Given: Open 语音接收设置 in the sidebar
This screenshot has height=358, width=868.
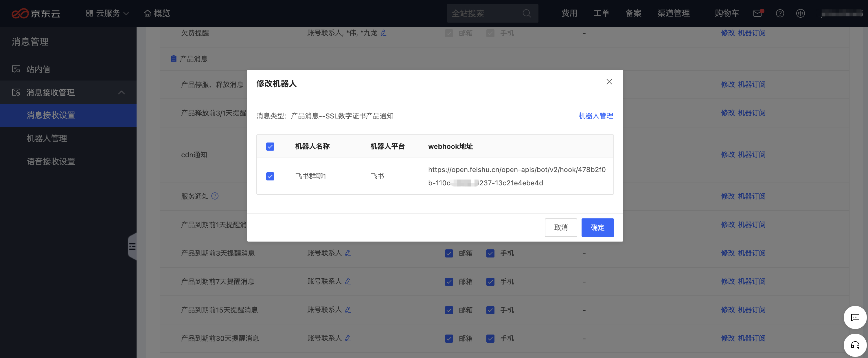Looking at the screenshot, I should 68,162.
